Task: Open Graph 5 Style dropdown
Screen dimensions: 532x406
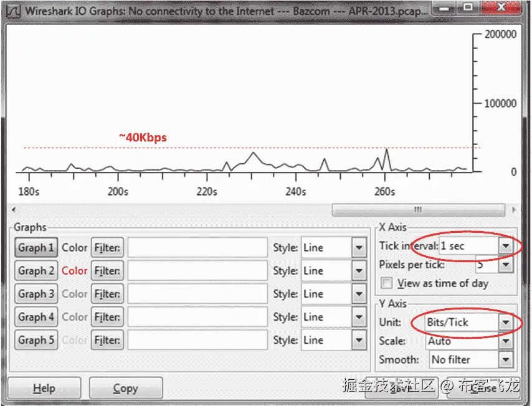Action: tap(359, 340)
